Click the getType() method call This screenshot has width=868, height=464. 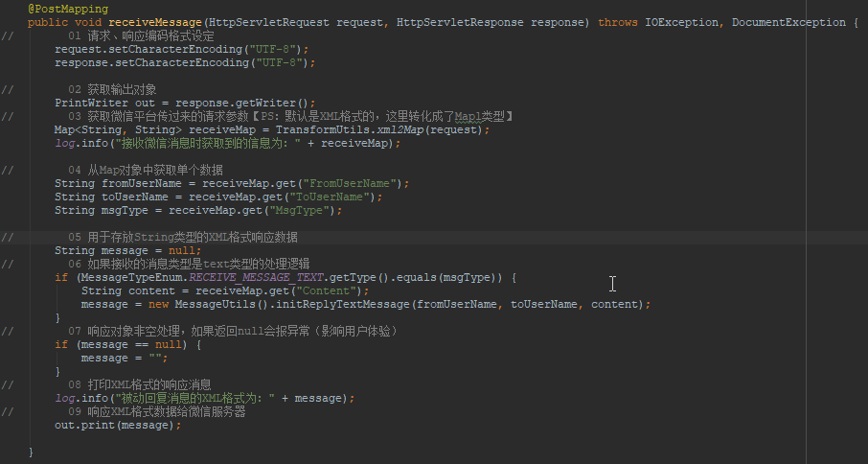pos(359,277)
